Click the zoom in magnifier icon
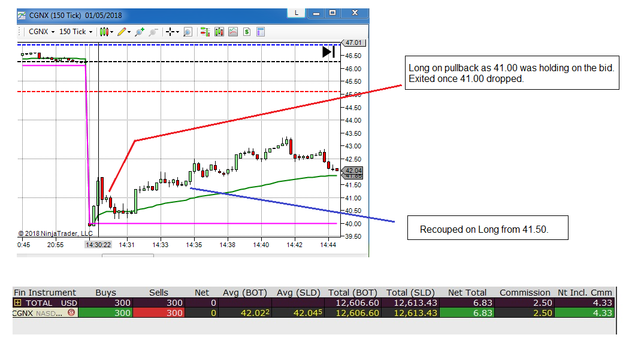This screenshot has width=644, height=362. [x=140, y=32]
